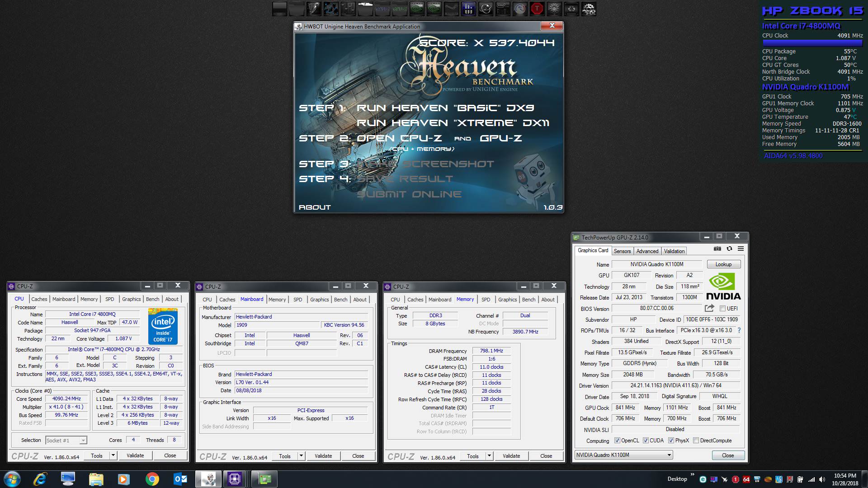
Task: Expand Tools arrow in CPU-Z Version 01.44 window
Action: coord(301,456)
